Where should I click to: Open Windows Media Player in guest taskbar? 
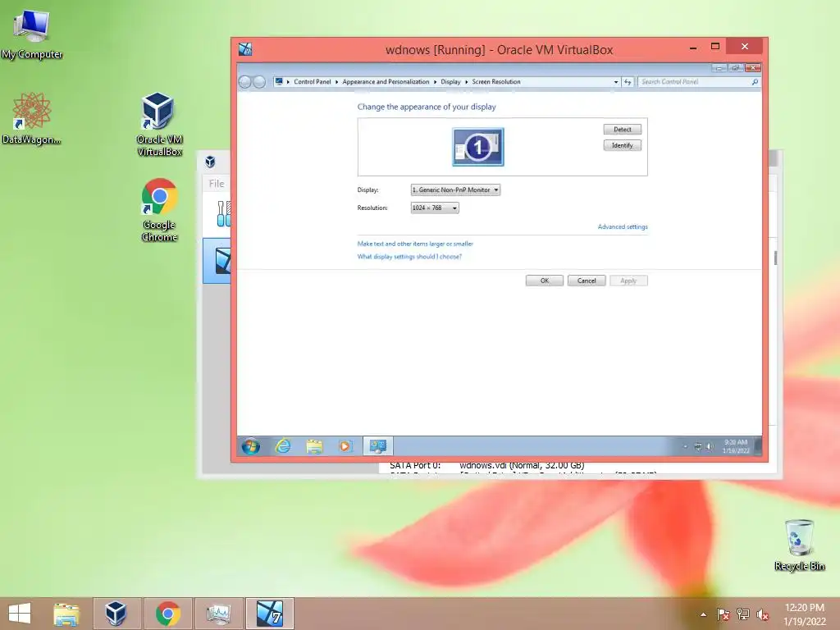point(345,445)
